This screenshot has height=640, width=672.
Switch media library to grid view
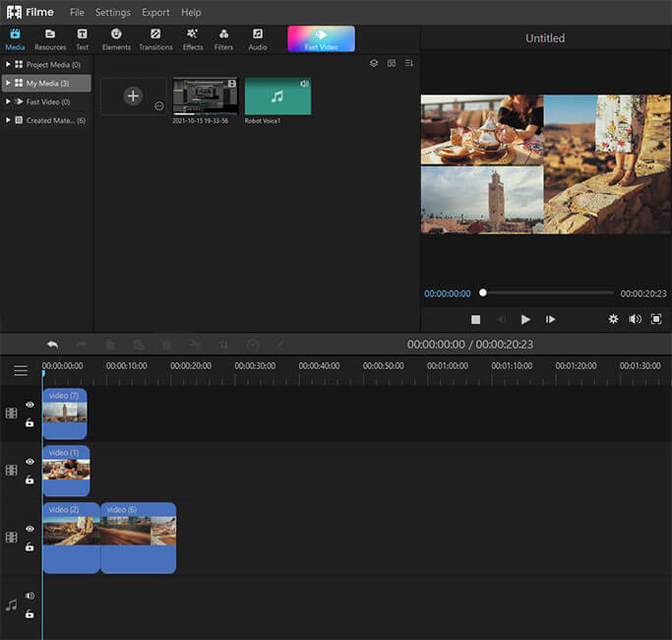(392, 63)
